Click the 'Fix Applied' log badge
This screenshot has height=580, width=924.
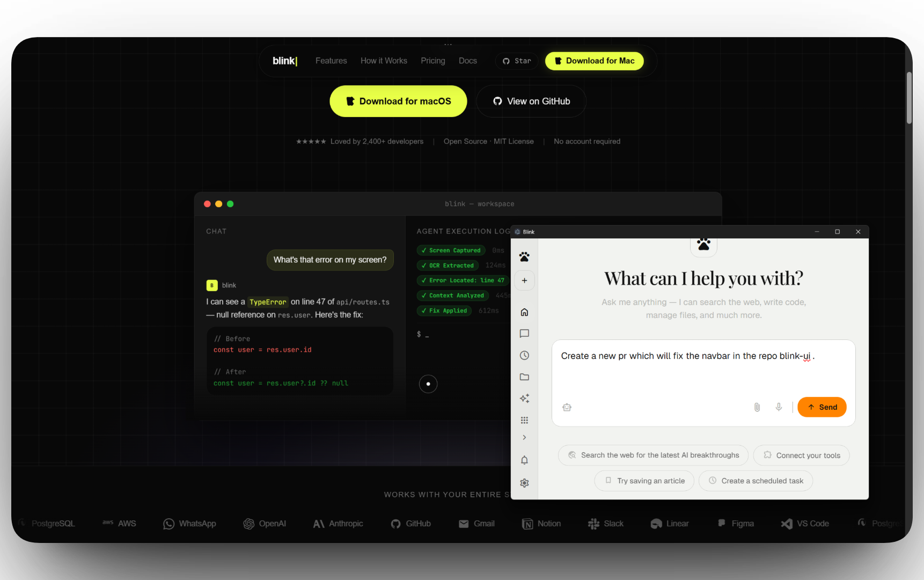(x=444, y=310)
